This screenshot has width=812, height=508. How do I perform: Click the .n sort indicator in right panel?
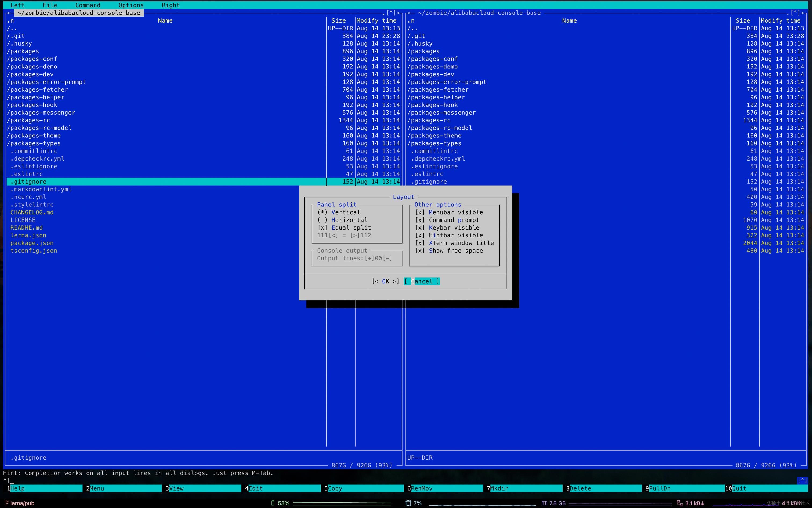[411, 20]
